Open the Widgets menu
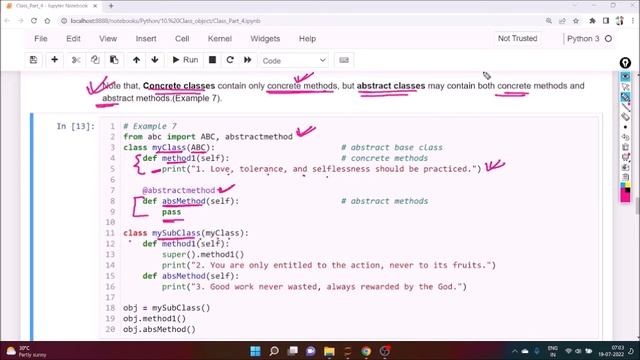Image resolution: width=640 pixels, height=360 pixels. pyautogui.click(x=265, y=39)
